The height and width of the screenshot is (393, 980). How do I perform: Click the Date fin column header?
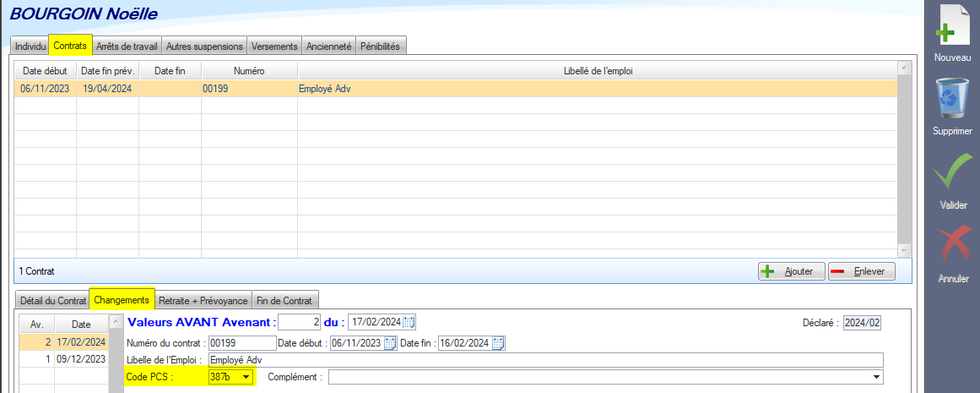click(x=170, y=71)
